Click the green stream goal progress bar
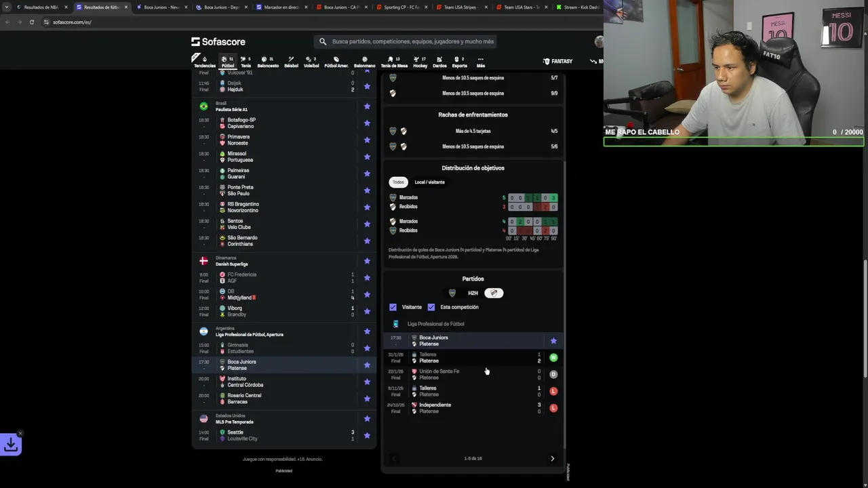Screen dimensions: 868x488 734,142
